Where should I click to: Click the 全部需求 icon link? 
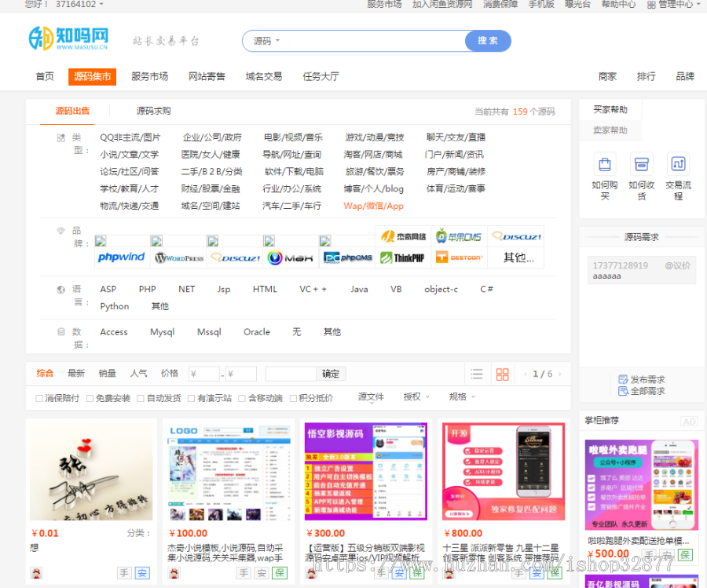tap(642, 391)
